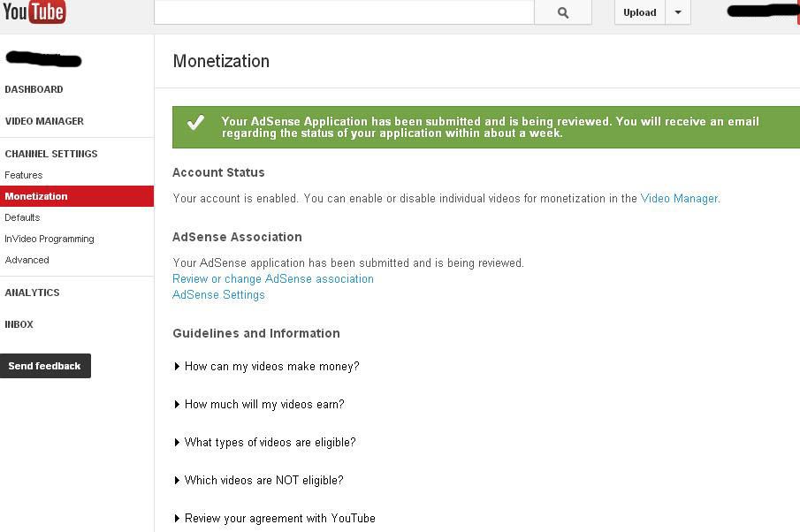The width and height of the screenshot is (800, 532).
Task: Follow the Video Manager link in Account Status
Action: 679,199
